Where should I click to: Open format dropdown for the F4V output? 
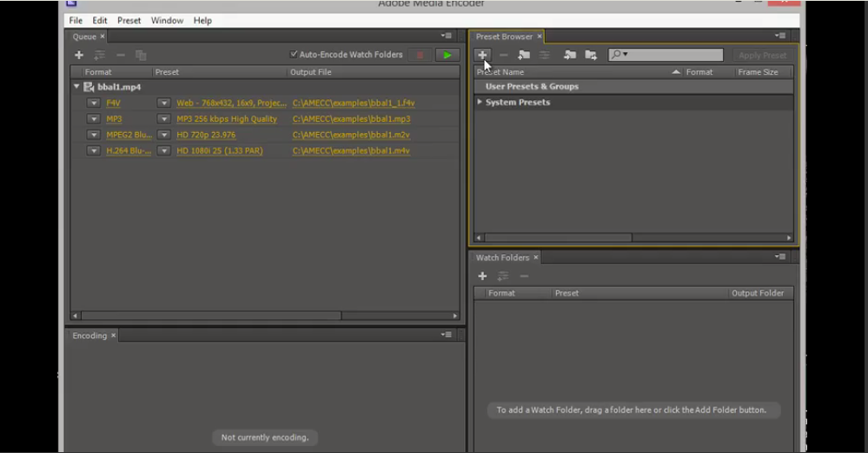coord(94,103)
